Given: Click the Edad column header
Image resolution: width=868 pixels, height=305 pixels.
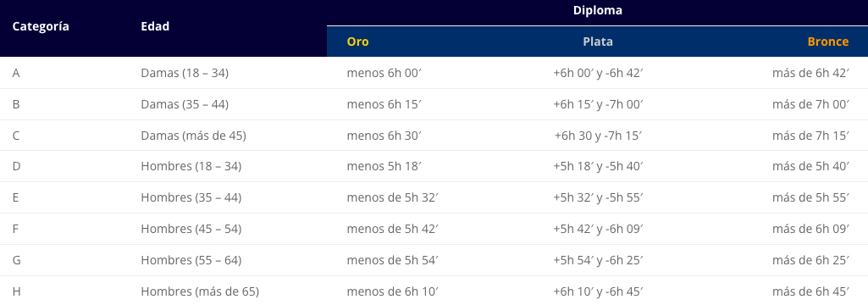Looking at the screenshot, I should pyautogui.click(x=155, y=26).
